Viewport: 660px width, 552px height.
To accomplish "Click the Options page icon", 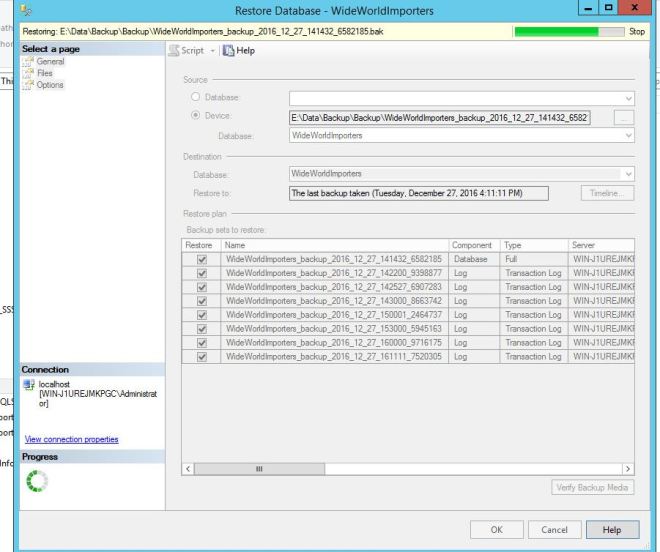I will pos(28,85).
